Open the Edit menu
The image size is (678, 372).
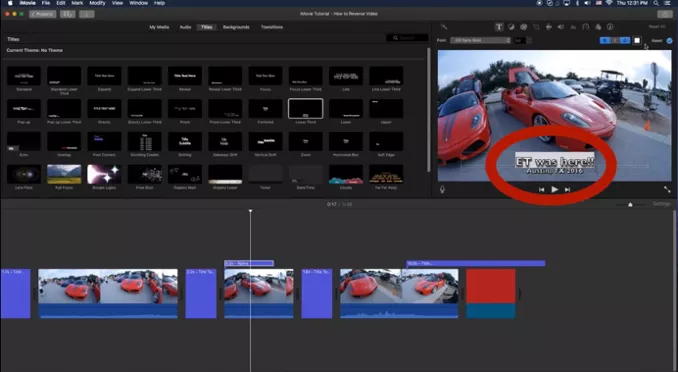(61, 3)
